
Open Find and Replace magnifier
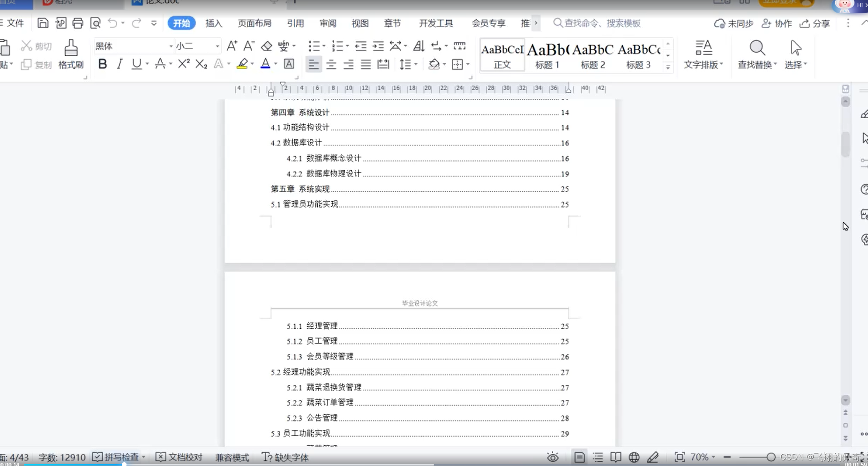click(757, 54)
